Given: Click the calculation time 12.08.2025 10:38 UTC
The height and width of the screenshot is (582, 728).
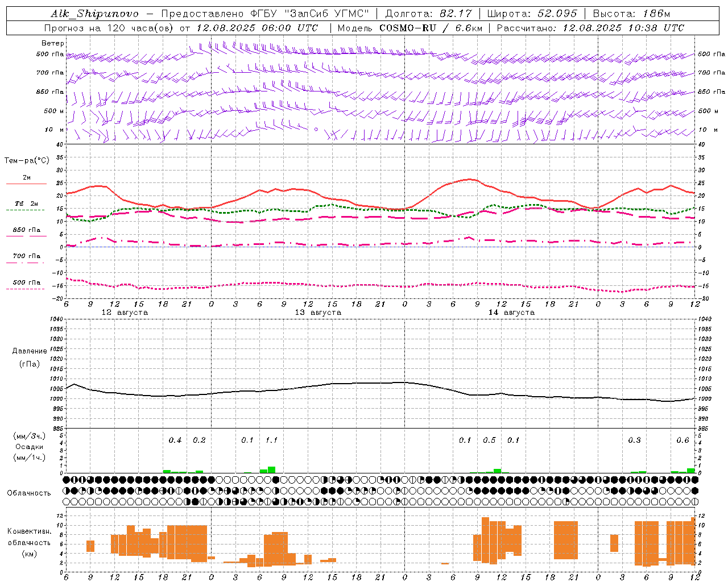Looking at the screenshot, I should [x=623, y=27].
